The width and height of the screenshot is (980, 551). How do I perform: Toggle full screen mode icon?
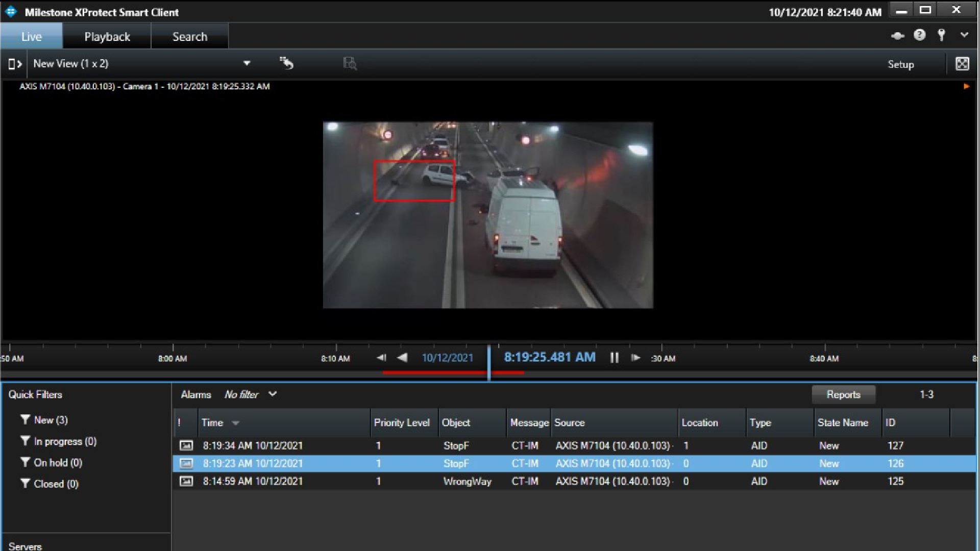(962, 64)
